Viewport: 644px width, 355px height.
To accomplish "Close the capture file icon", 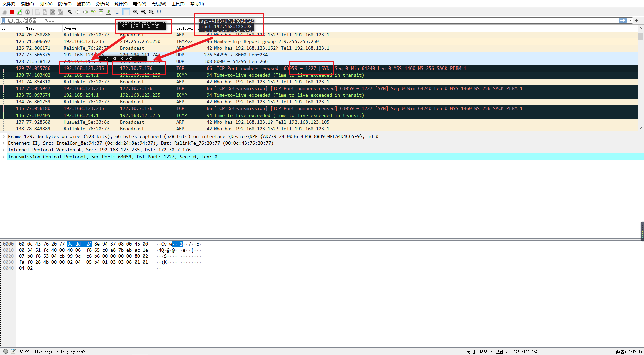I will coord(53,12).
